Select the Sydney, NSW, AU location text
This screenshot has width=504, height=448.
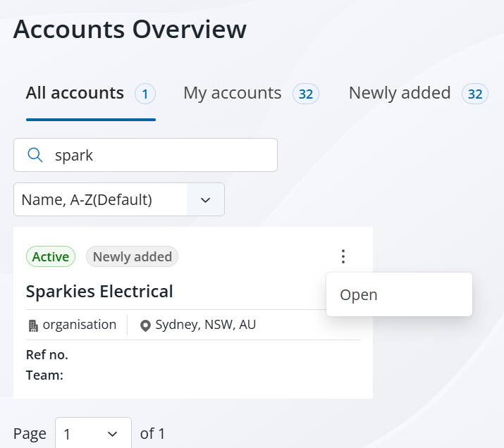[205, 325]
